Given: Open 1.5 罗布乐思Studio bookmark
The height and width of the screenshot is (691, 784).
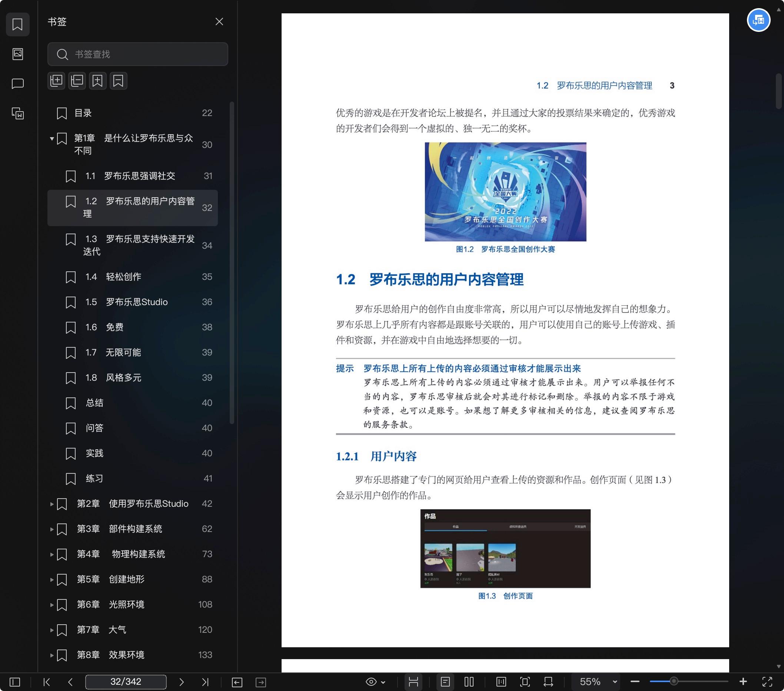Looking at the screenshot, I should click(x=133, y=302).
